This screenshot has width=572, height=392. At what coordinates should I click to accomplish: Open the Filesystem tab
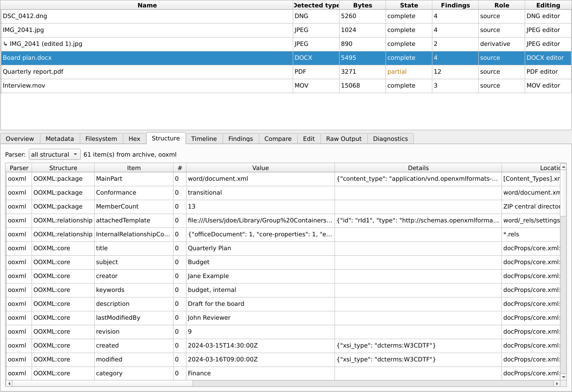(x=102, y=139)
